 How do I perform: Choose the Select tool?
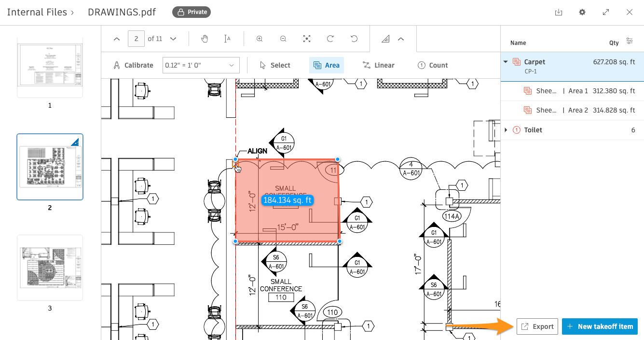click(x=275, y=65)
